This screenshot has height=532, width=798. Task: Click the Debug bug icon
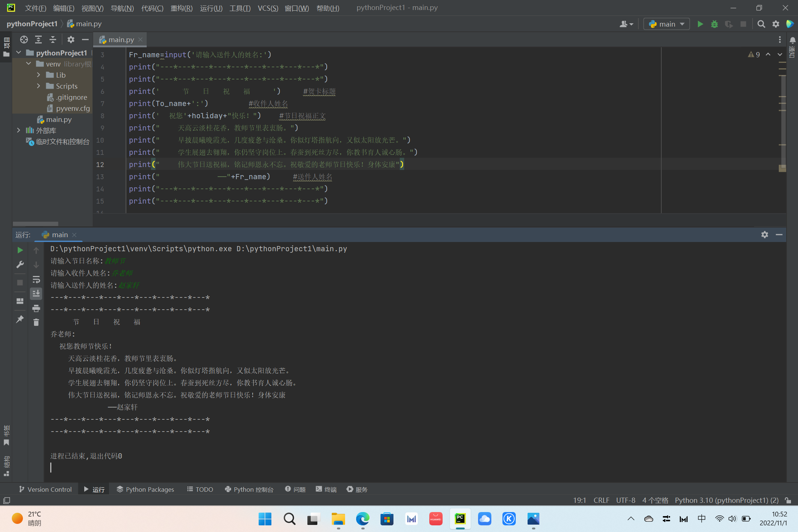[x=715, y=24]
